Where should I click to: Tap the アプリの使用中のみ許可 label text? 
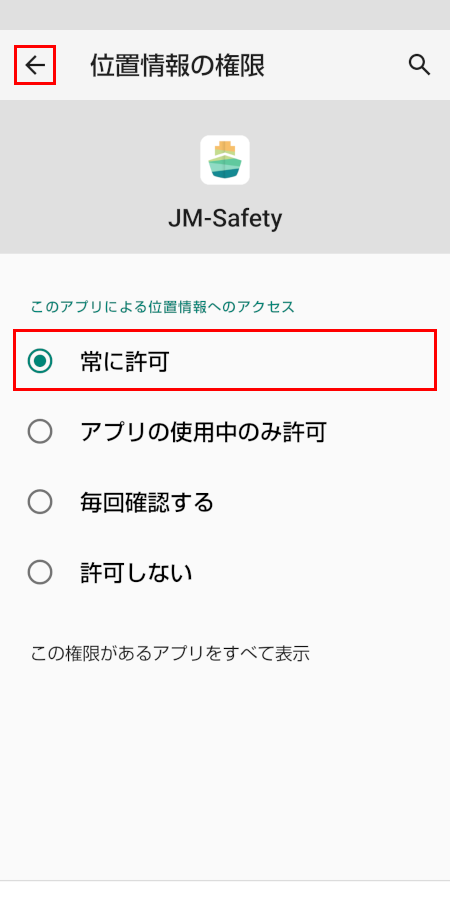click(203, 432)
